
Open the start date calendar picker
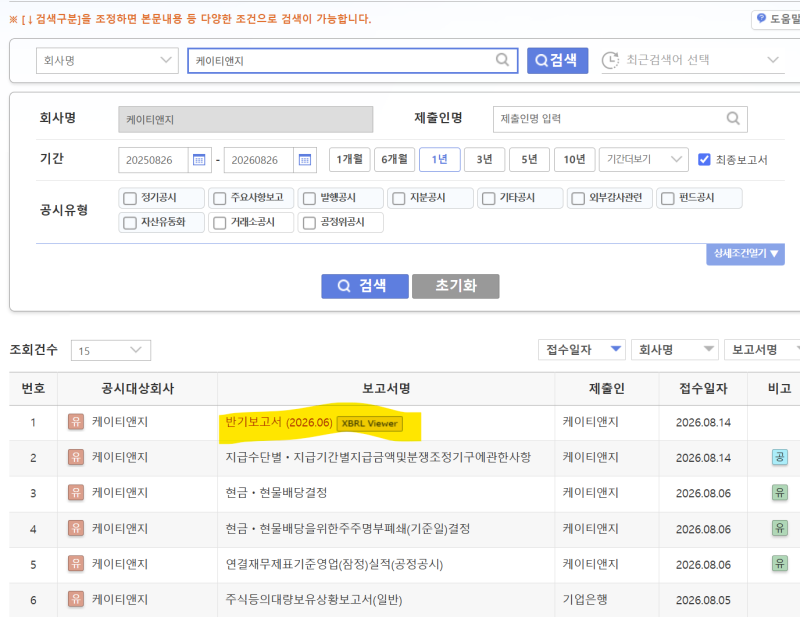tap(199, 160)
